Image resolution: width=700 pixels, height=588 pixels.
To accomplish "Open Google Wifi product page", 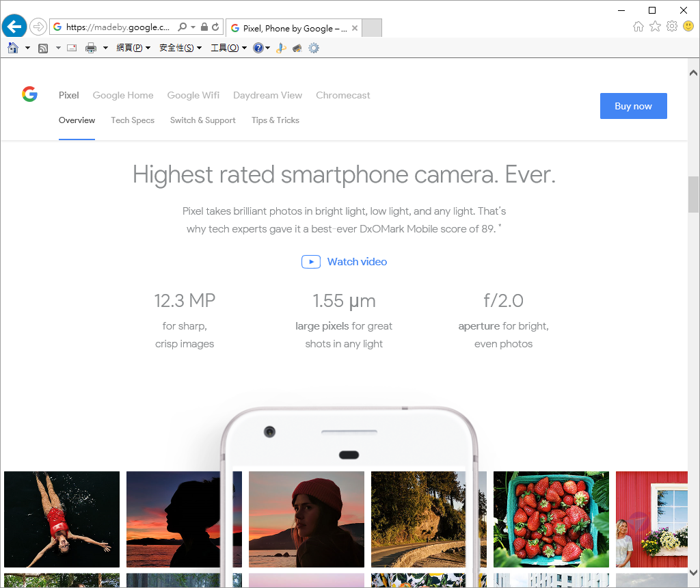I will [x=193, y=95].
